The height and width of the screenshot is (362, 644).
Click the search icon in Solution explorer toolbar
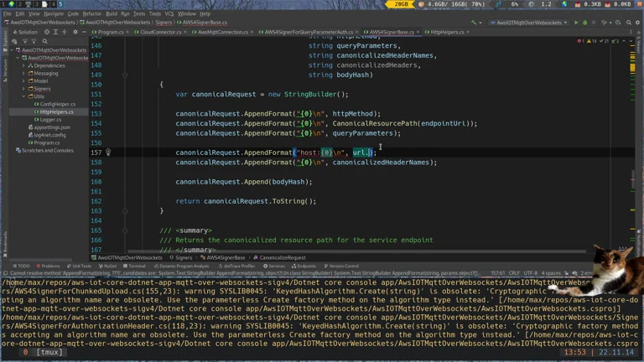(44, 41)
